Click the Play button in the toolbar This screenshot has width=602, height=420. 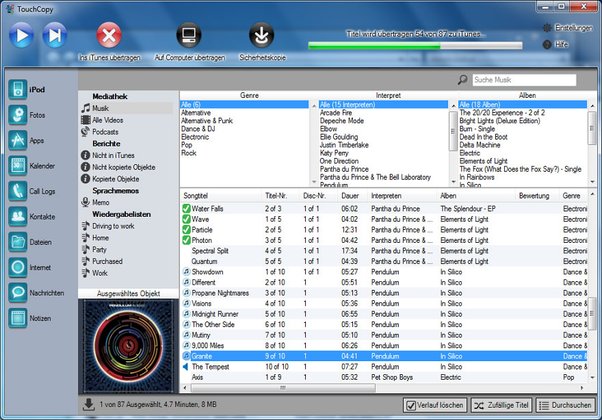point(21,35)
